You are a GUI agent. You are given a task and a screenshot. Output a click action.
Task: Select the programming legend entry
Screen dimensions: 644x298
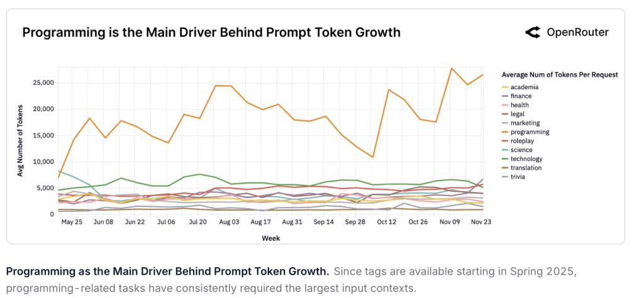click(530, 132)
